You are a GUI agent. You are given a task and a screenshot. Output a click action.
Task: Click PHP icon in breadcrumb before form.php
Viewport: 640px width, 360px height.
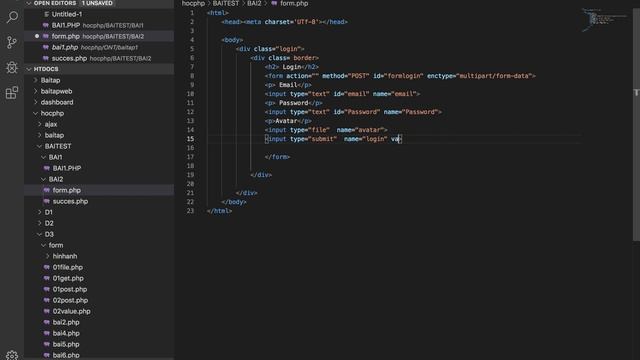tap(274, 3)
